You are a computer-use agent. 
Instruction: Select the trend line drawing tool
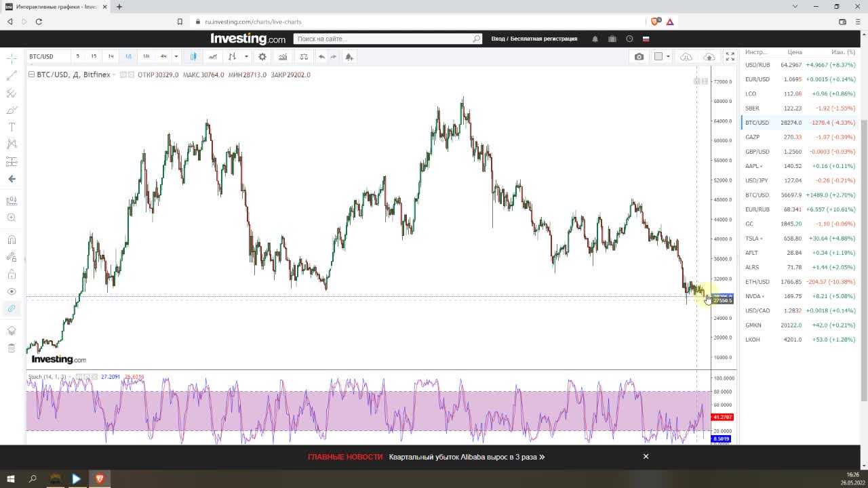coord(12,76)
